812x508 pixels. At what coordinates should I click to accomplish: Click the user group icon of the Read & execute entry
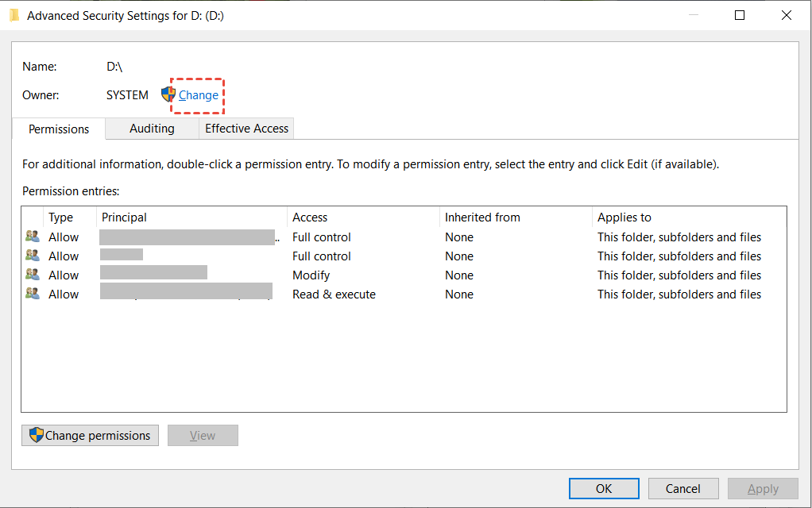tap(33, 294)
